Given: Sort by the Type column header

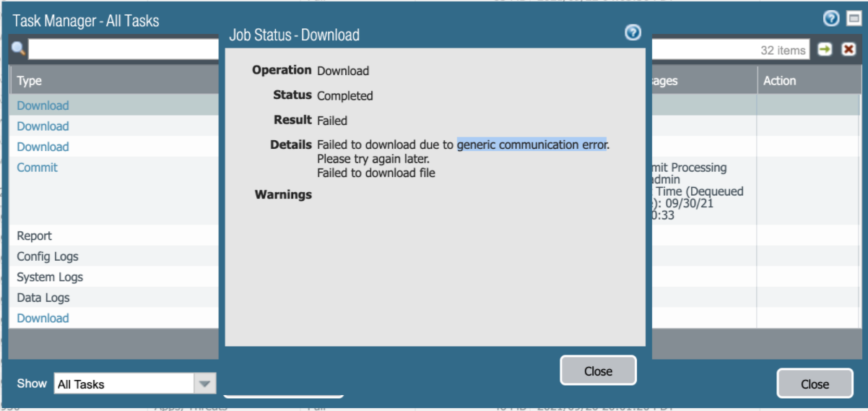Looking at the screenshot, I should [30, 81].
